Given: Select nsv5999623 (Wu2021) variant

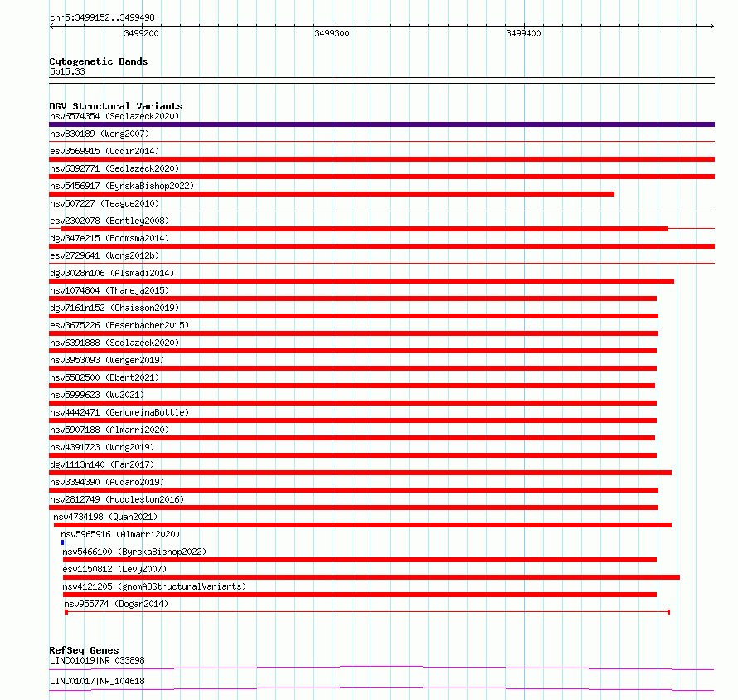Looking at the screenshot, I should (x=97, y=395).
